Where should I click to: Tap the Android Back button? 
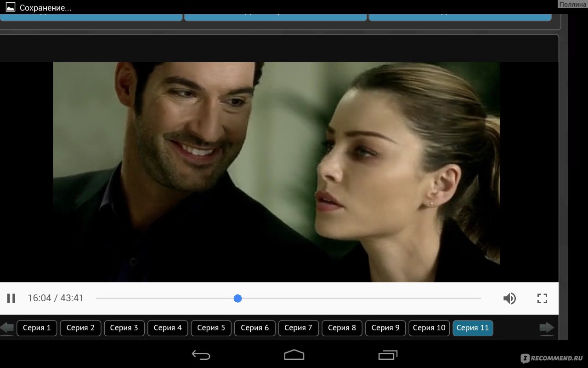pos(201,355)
